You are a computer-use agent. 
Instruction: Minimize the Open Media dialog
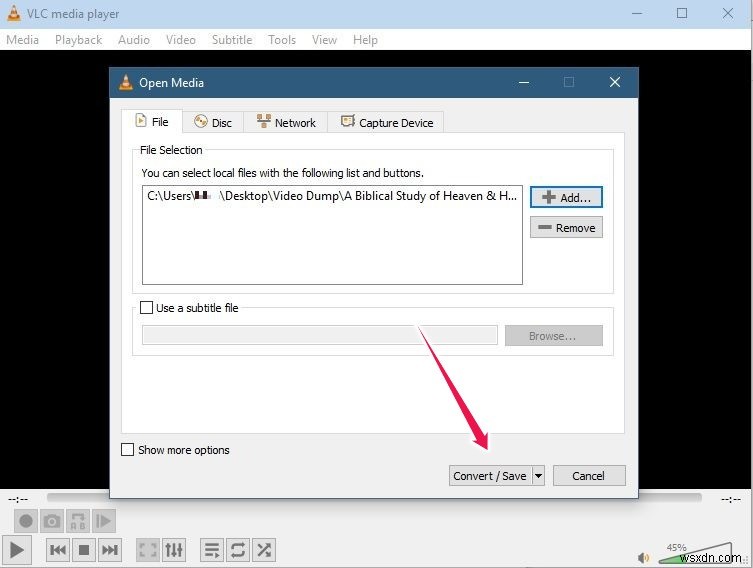(x=524, y=82)
